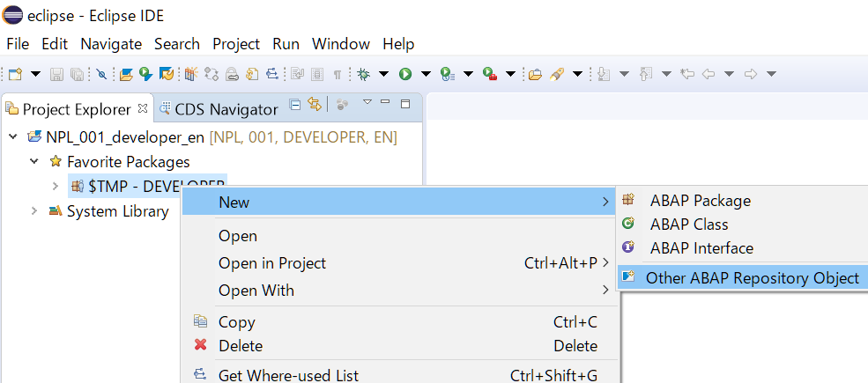This screenshot has width=868, height=383.
Task: Click Collapse All in Project Explorer
Action: tap(295, 104)
